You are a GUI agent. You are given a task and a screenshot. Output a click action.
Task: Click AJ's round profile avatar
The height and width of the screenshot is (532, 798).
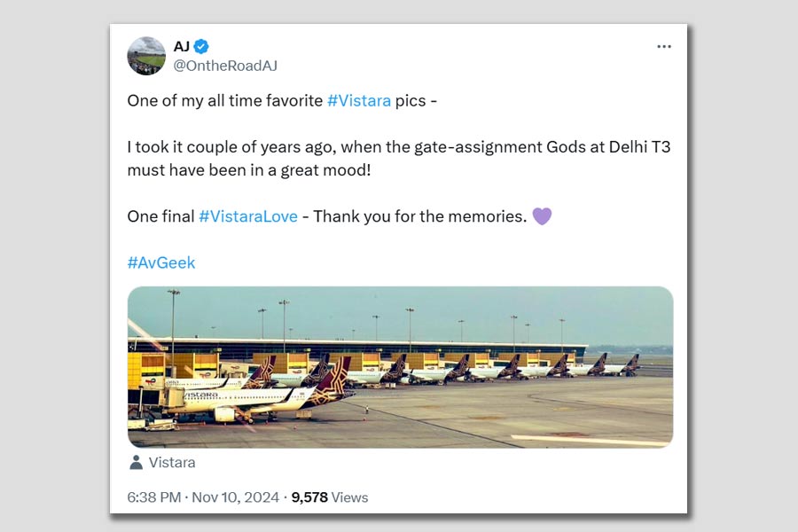146,56
